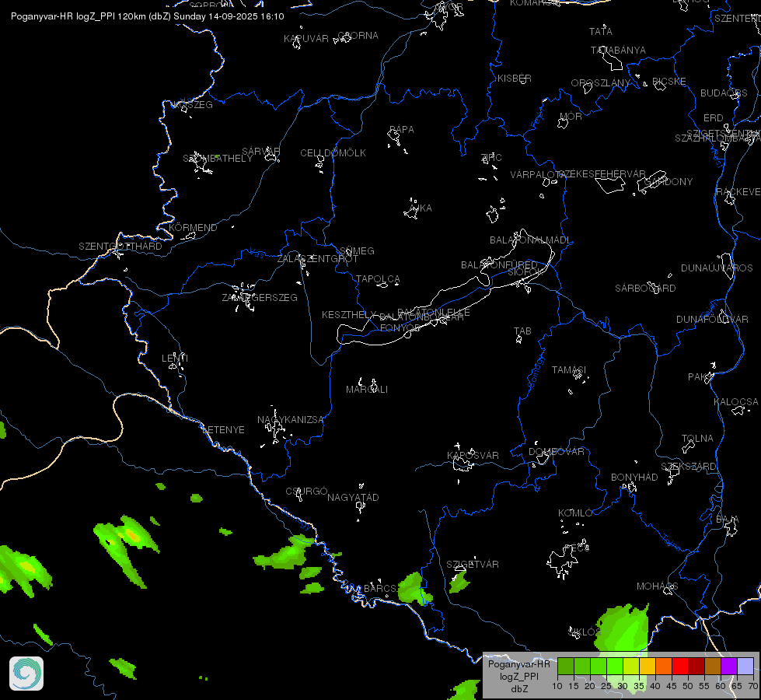The image size is (761, 700).
Task: Click the MARCALI town label
Action: 367,390
